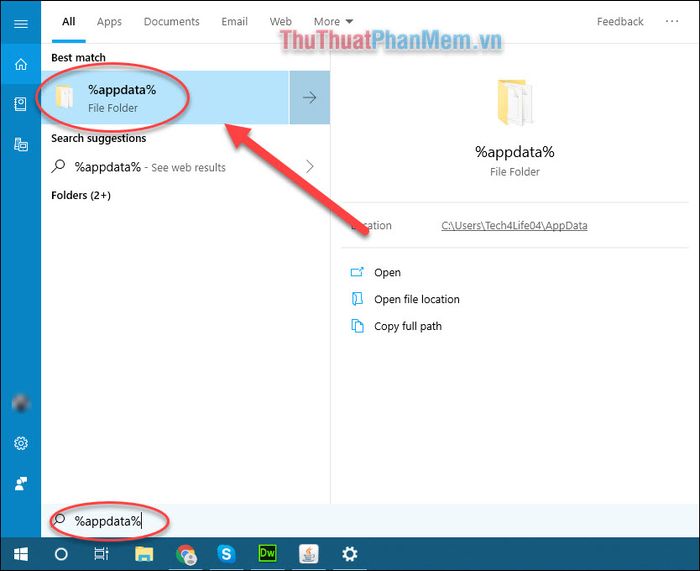Click the Feedback button
This screenshot has width=700, height=571.
pos(620,21)
